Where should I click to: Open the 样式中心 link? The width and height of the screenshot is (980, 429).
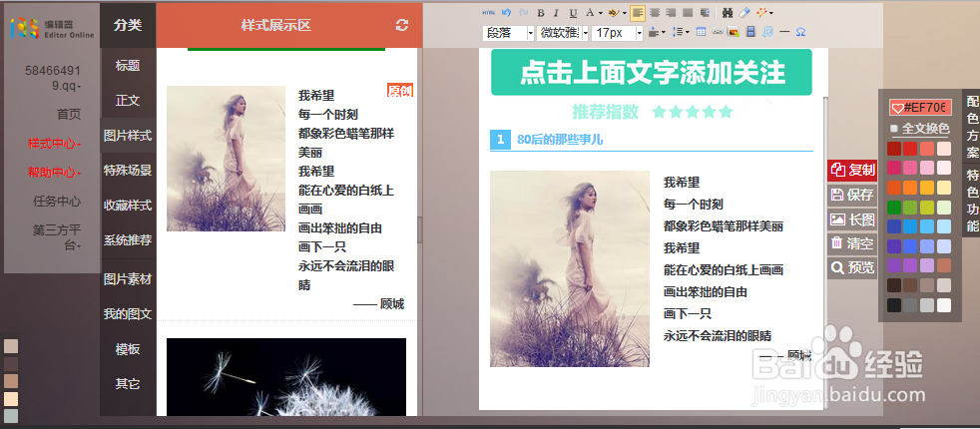tap(54, 144)
